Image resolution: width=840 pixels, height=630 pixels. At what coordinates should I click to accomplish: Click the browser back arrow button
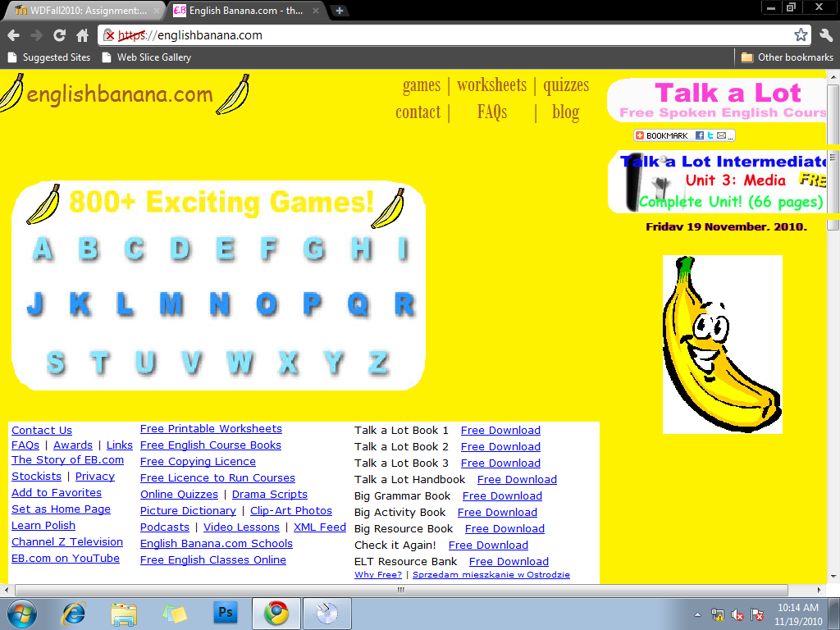(x=14, y=35)
